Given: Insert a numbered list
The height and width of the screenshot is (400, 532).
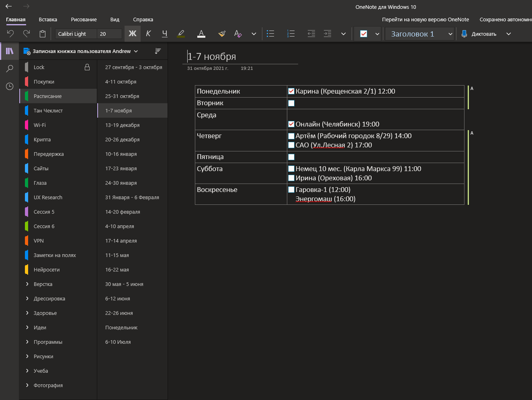Looking at the screenshot, I should (291, 34).
